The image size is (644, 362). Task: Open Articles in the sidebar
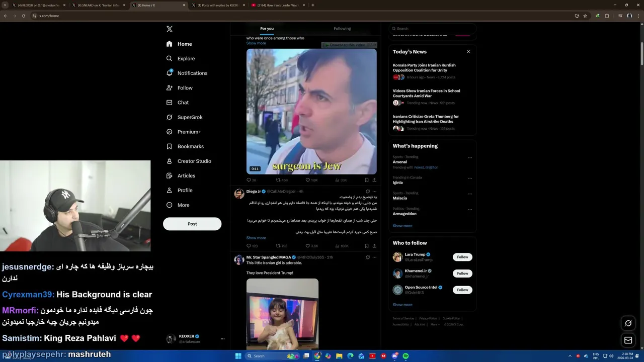tap(181, 175)
